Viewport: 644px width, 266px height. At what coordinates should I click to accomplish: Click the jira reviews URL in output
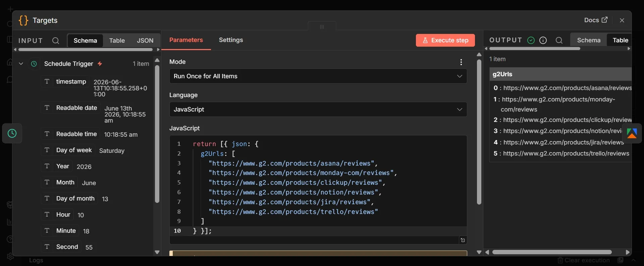[x=563, y=142]
